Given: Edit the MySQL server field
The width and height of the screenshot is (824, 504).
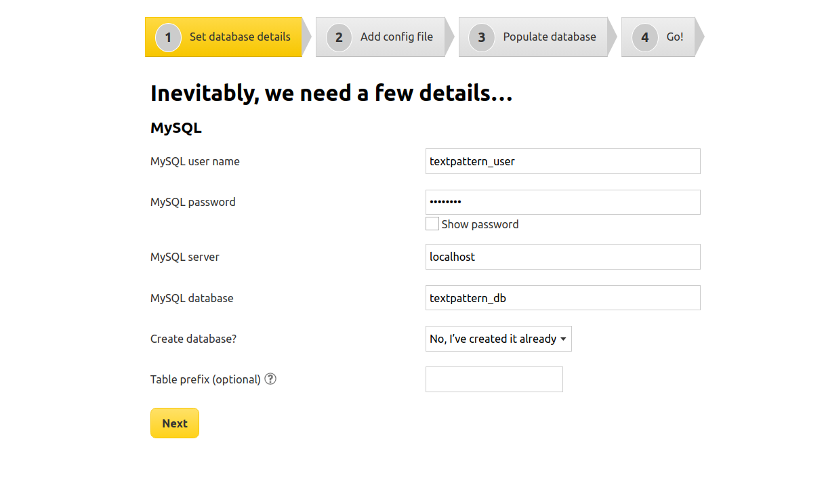Looking at the screenshot, I should tap(562, 257).
